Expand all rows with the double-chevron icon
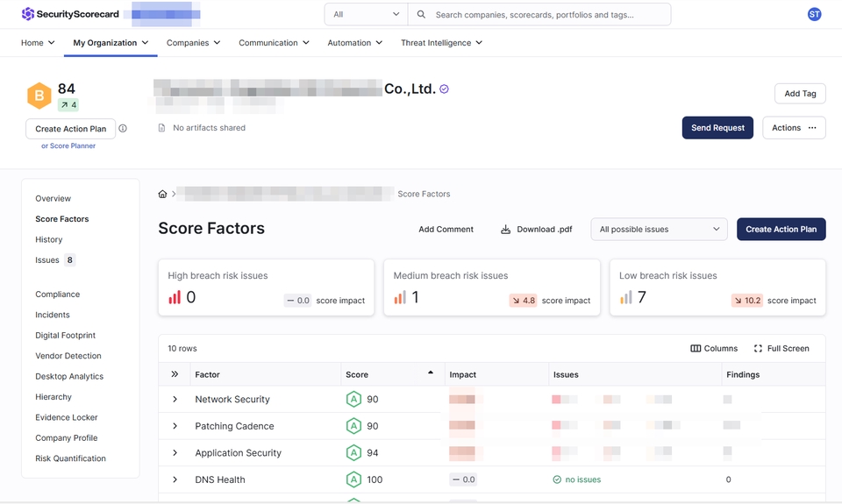Image resolution: width=842 pixels, height=504 pixels. (x=175, y=374)
